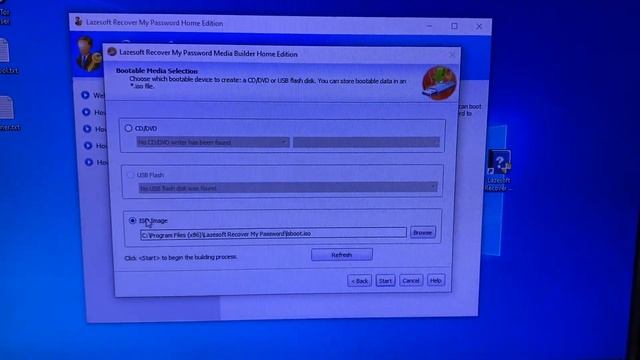This screenshot has width=640, height=360.
Task: Click Start to begin building
Action: click(385, 281)
